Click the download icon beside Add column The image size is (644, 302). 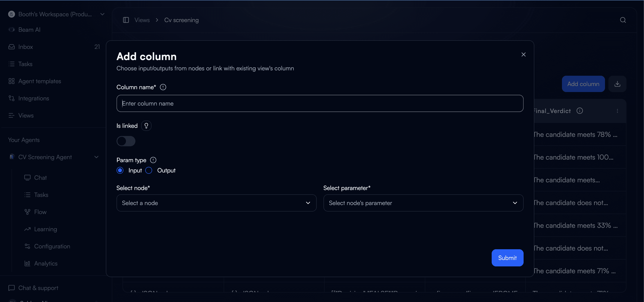(x=617, y=84)
